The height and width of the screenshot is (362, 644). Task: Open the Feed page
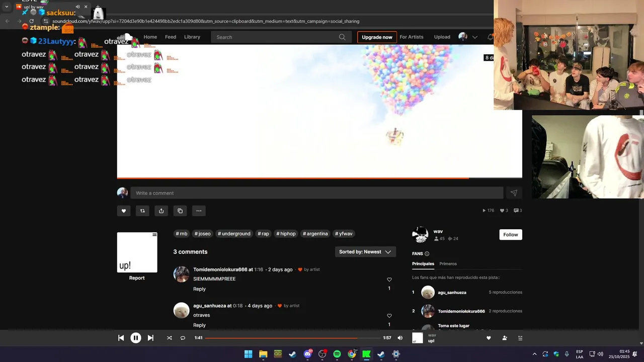click(171, 37)
